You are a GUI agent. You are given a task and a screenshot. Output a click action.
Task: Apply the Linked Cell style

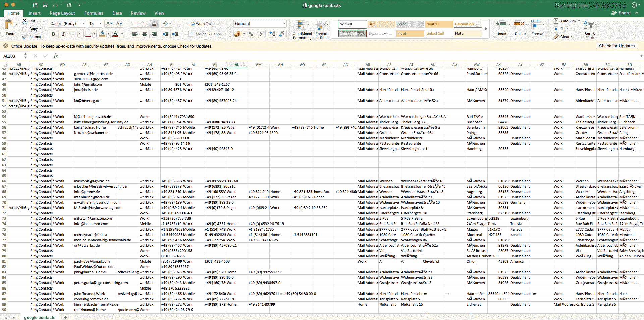coord(438,33)
